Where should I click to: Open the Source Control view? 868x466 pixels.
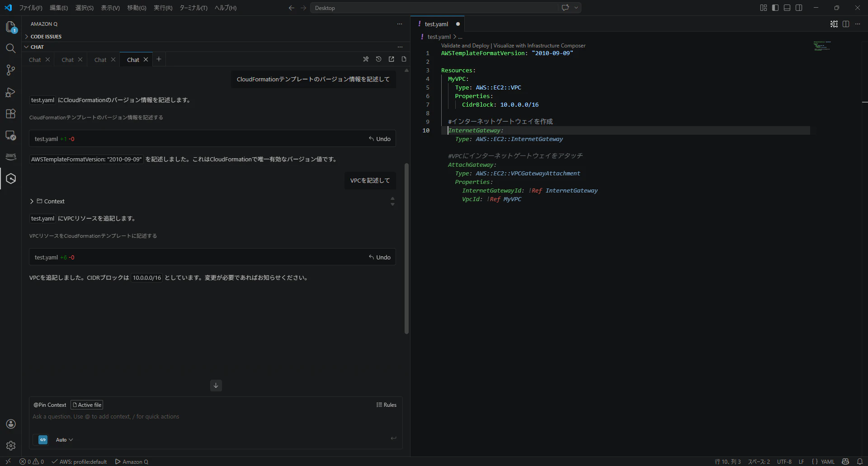pyautogui.click(x=11, y=70)
